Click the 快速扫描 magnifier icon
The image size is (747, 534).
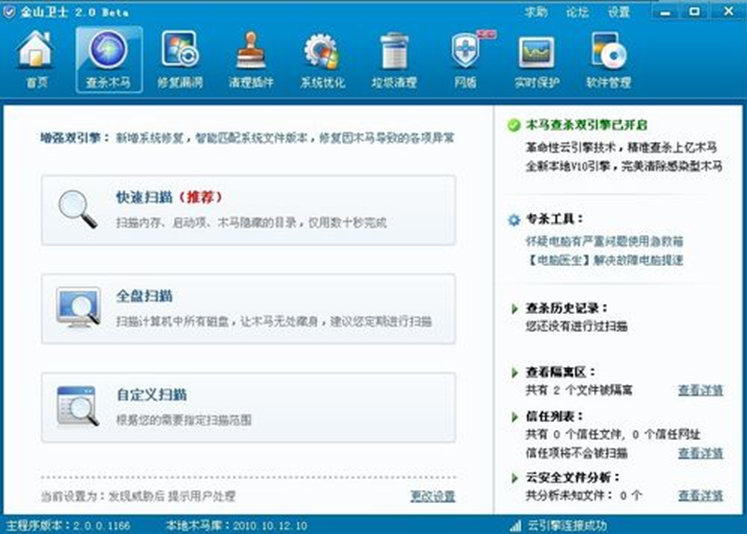[x=78, y=209]
